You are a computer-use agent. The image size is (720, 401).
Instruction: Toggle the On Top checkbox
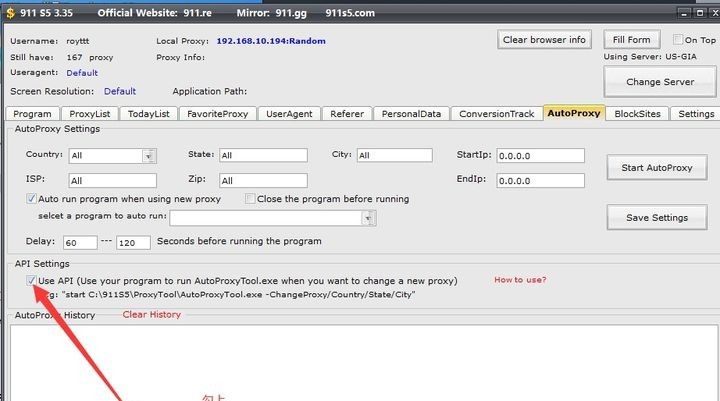(678, 40)
